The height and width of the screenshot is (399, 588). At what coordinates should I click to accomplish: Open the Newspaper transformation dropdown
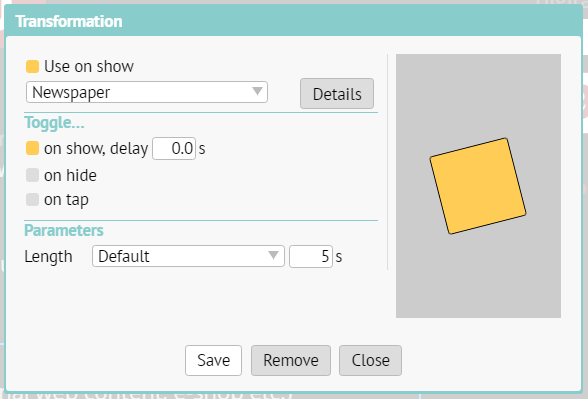pyautogui.click(x=147, y=92)
